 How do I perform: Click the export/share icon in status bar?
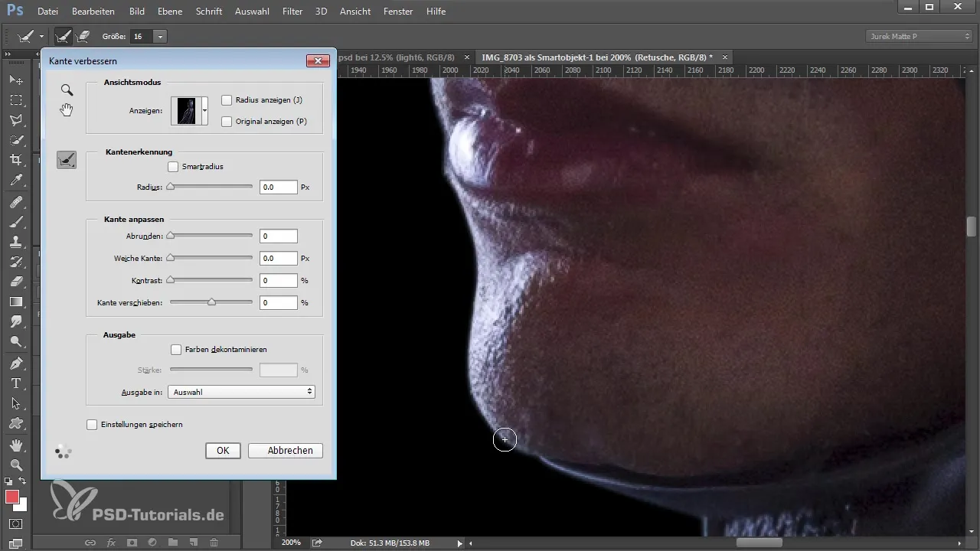click(316, 543)
